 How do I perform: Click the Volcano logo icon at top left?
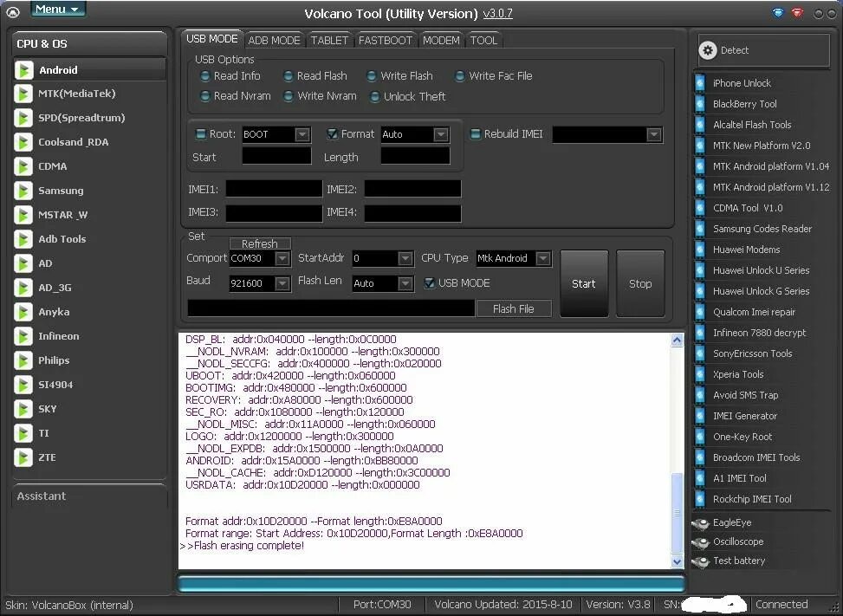[12, 12]
